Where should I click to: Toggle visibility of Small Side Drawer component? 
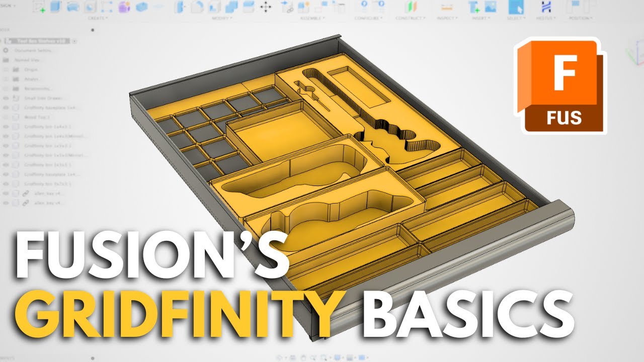tap(6, 99)
